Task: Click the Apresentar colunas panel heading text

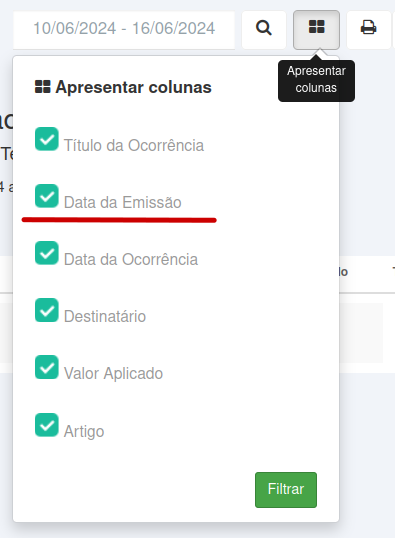Action: tap(133, 87)
